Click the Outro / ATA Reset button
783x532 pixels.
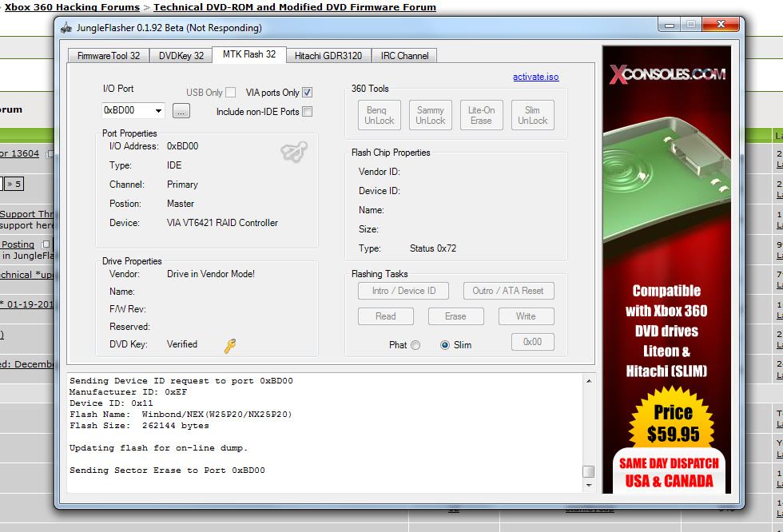pos(508,291)
